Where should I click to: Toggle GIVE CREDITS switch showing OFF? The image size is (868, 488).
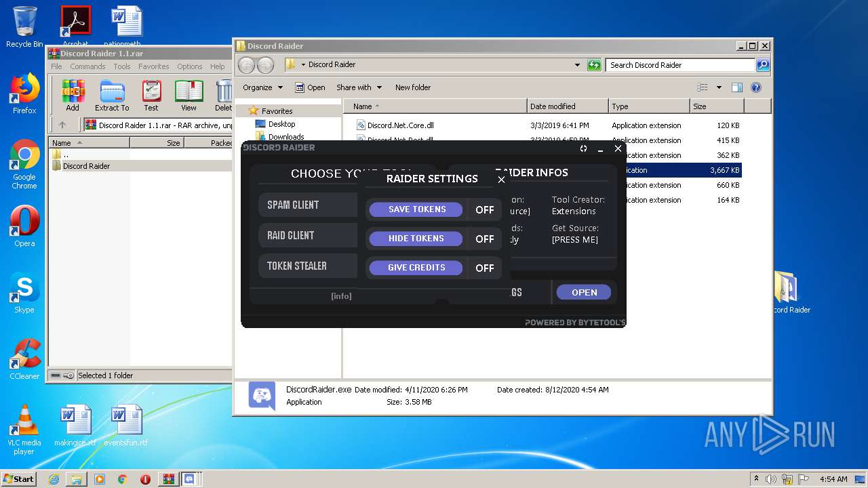tap(484, 268)
